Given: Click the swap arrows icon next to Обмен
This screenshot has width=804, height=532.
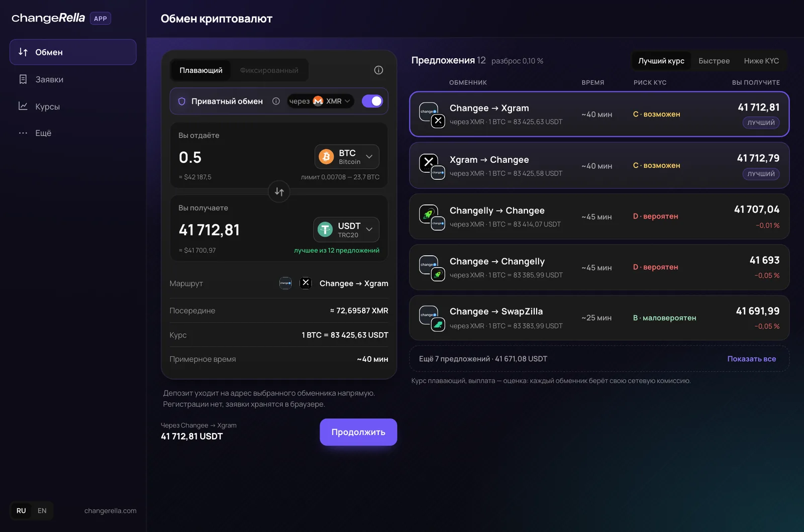Looking at the screenshot, I should click(23, 52).
